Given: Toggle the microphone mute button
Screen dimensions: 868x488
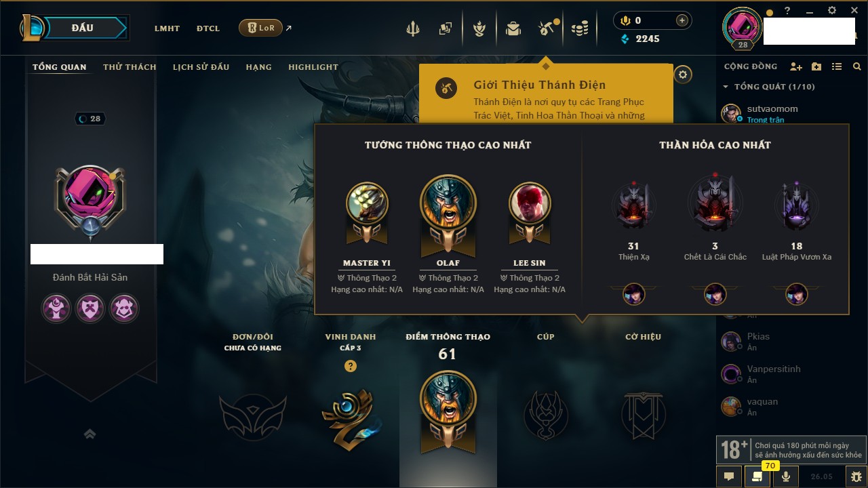Looking at the screenshot, I should [786, 476].
